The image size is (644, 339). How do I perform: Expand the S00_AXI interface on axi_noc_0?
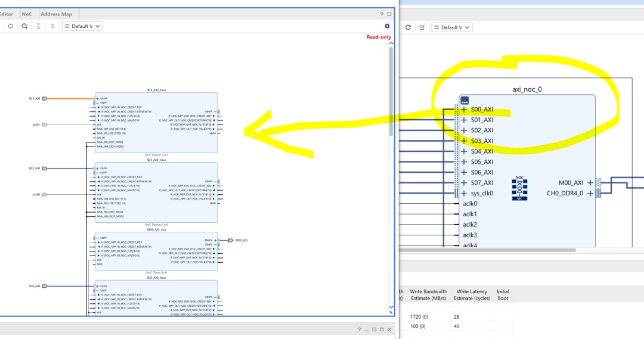(x=464, y=110)
